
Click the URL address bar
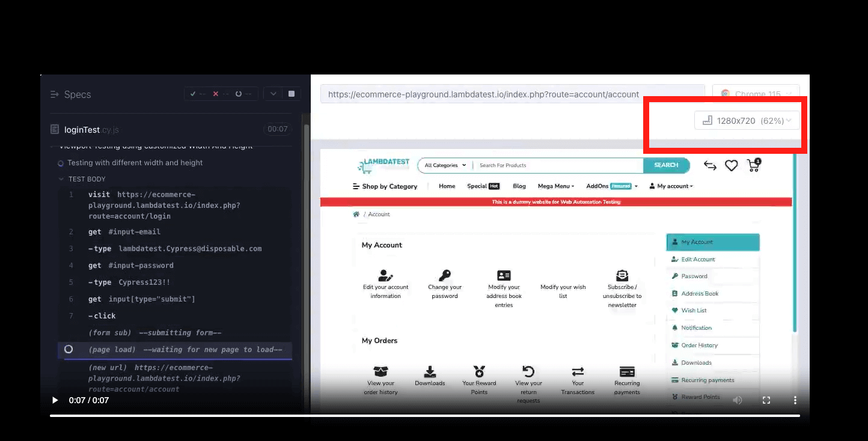pyautogui.click(x=512, y=94)
